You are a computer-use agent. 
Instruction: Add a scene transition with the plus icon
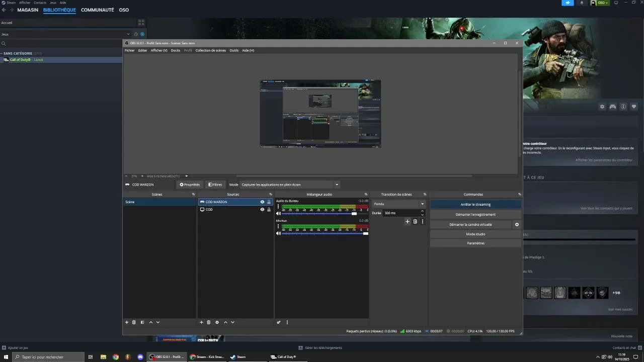coord(408,221)
